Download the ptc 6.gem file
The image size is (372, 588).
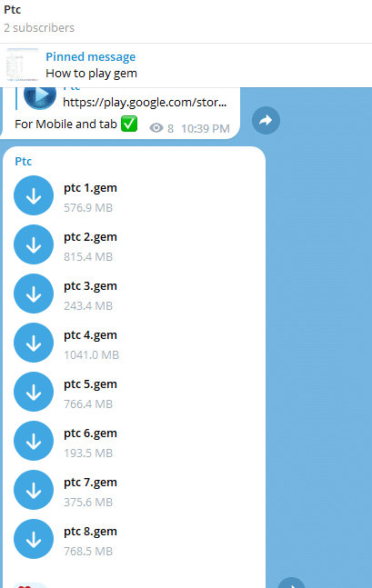point(34,441)
